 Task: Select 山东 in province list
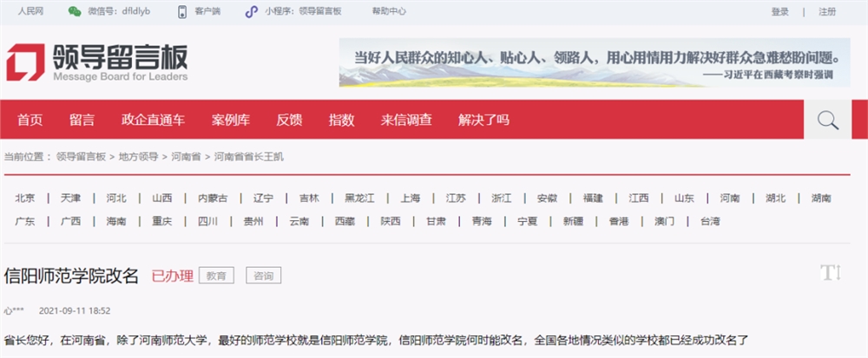pyautogui.click(x=684, y=198)
